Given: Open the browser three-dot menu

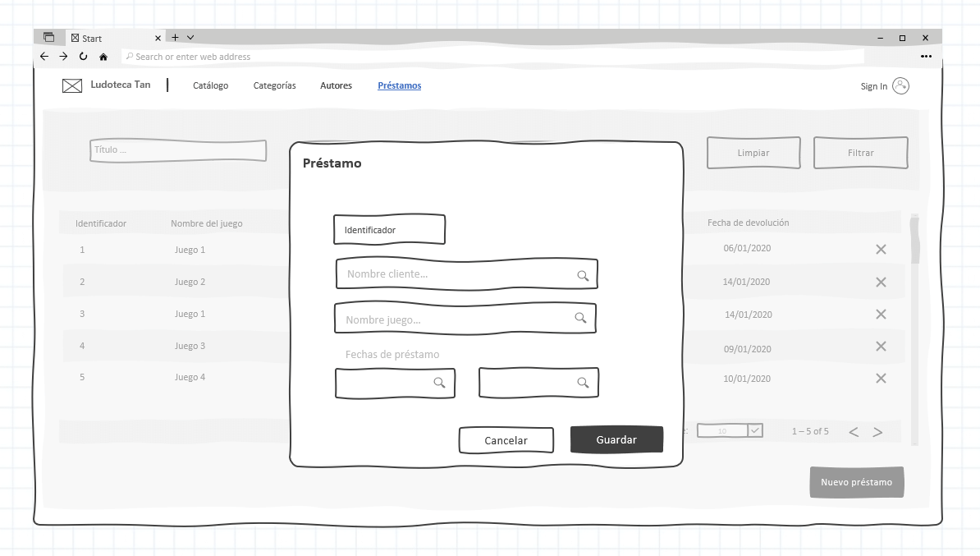Looking at the screenshot, I should 926,57.
